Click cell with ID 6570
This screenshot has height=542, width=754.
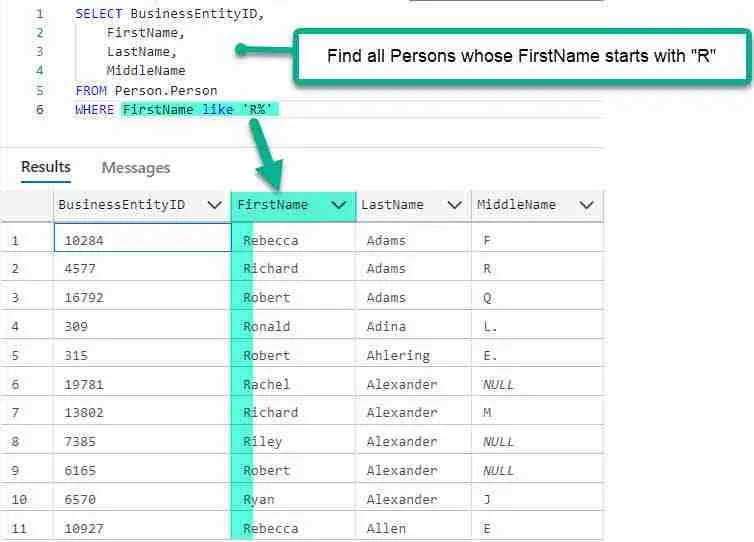coord(142,499)
